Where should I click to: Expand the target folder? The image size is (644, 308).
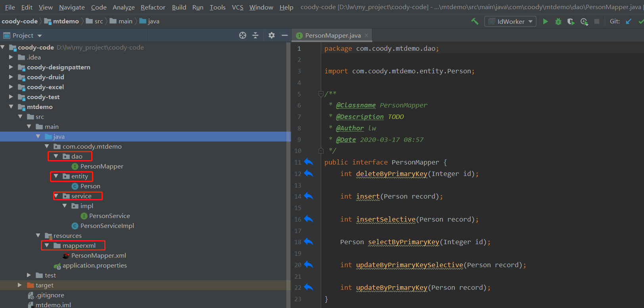(x=20, y=285)
